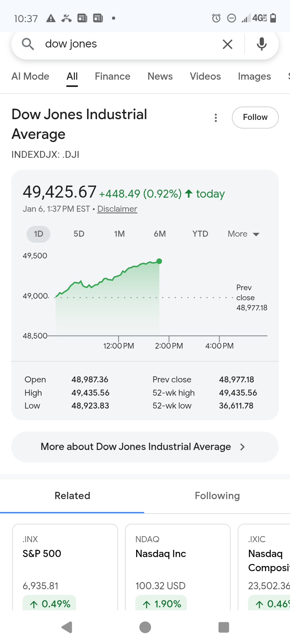The width and height of the screenshot is (290, 644).
Task: Clear the search query with X
Action: pos(228,44)
